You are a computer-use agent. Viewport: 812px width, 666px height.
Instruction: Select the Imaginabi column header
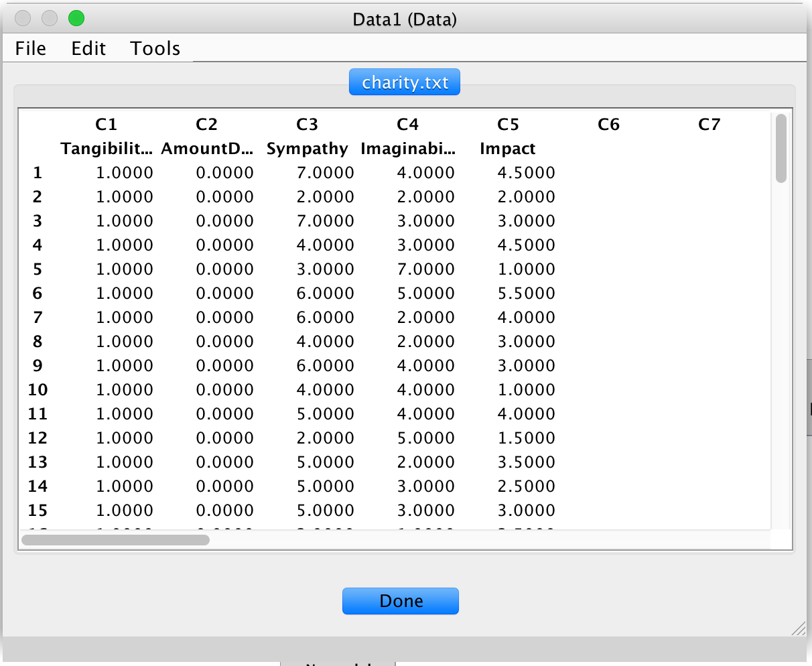pyautogui.click(x=409, y=148)
